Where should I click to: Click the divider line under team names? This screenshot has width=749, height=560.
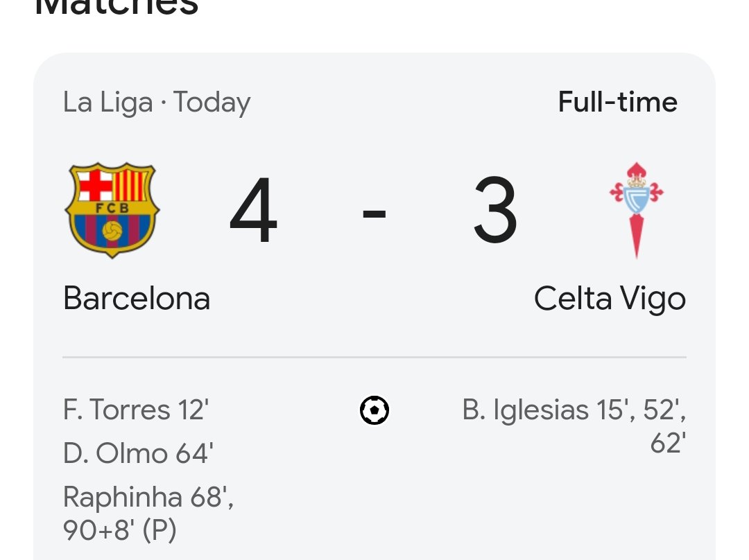point(374,357)
